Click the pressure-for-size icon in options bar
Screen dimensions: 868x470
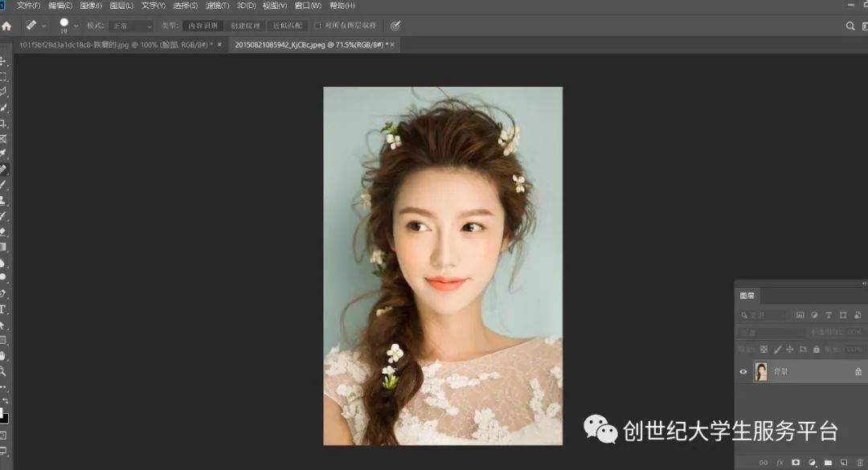(395, 26)
